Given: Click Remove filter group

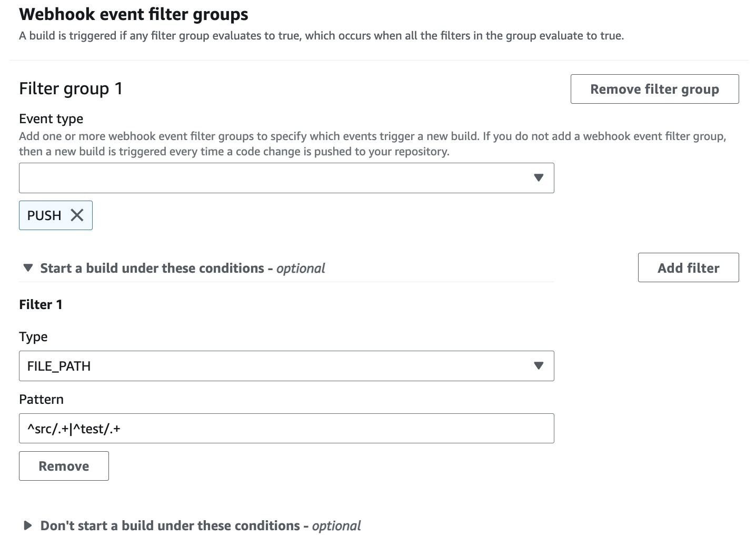Looking at the screenshot, I should point(654,89).
